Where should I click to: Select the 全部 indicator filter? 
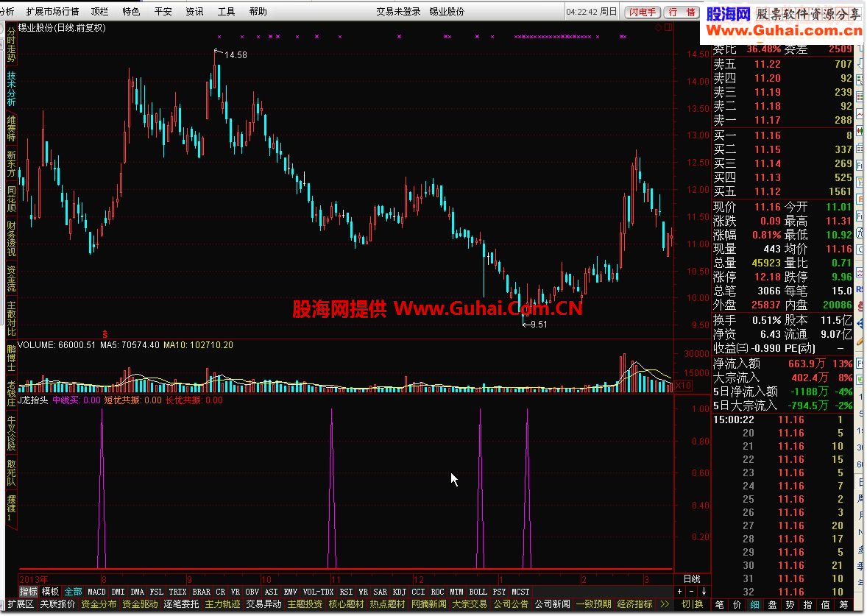pyautogui.click(x=73, y=592)
